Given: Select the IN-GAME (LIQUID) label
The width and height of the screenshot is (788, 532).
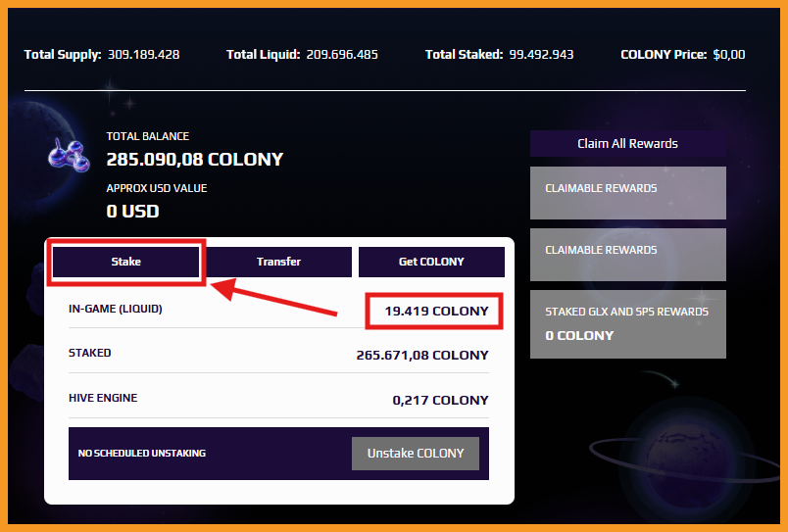Looking at the screenshot, I should 115,309.
